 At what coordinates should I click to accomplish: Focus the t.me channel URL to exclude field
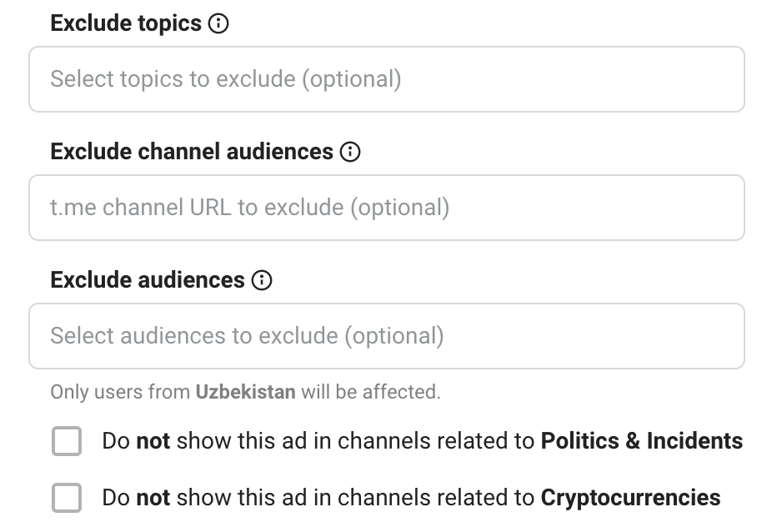[387, 208]
